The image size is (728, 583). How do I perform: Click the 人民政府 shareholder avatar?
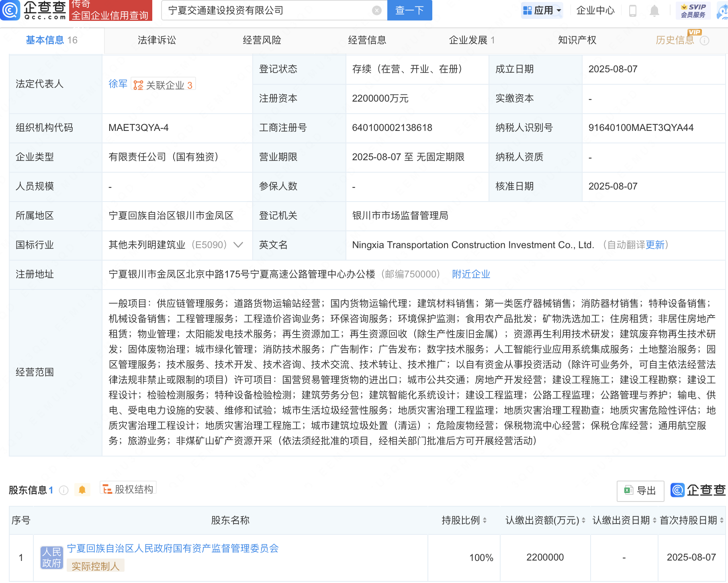52,558
